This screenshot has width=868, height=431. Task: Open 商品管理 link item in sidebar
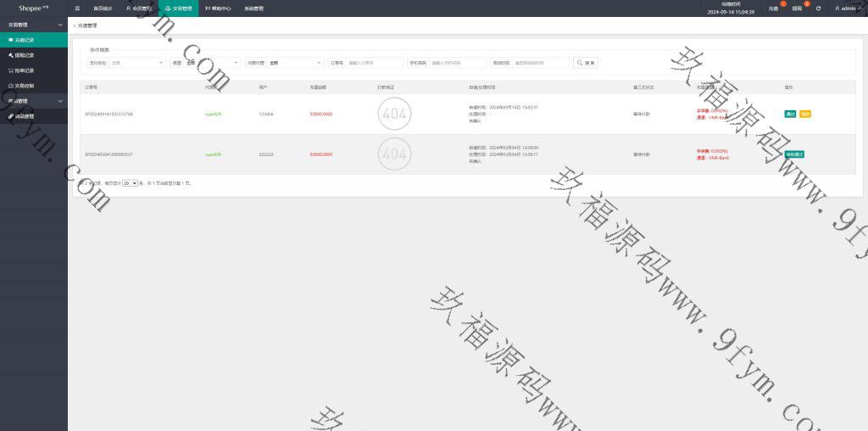tap(24, 116)
